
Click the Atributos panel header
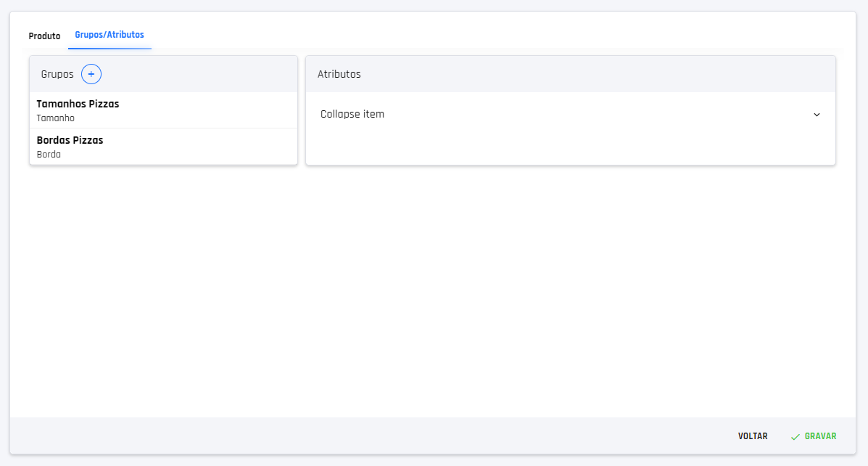(339, 74)
